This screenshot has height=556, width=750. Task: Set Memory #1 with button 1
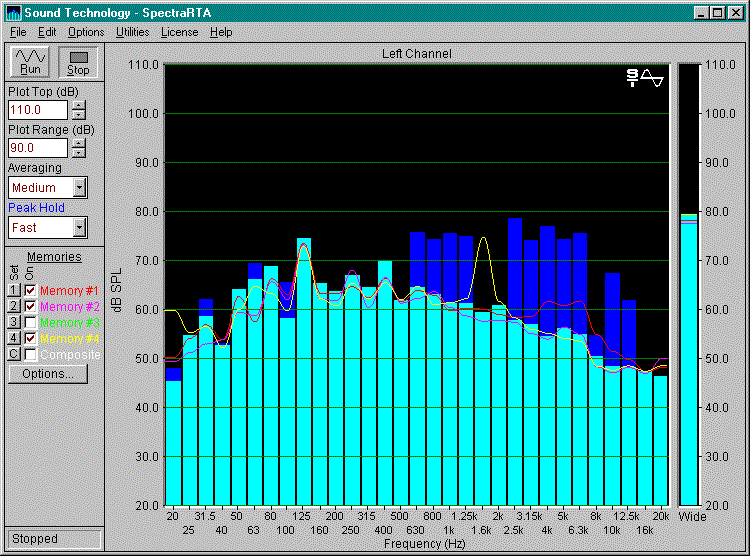14,290
